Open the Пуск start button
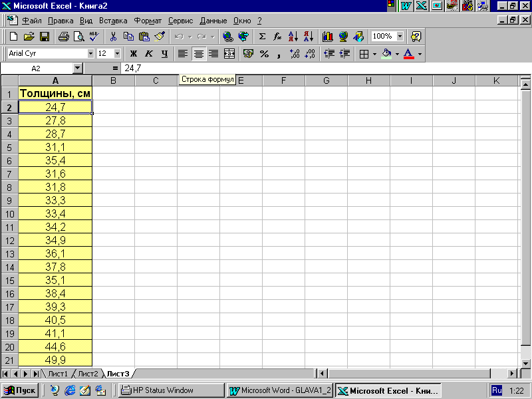 [x=20, y=390]
